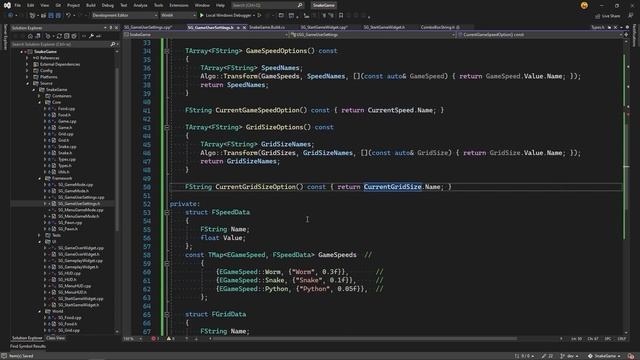Collapse the FGridData struct
Viewport: 640px width, 360px height.
coord(167,314)
